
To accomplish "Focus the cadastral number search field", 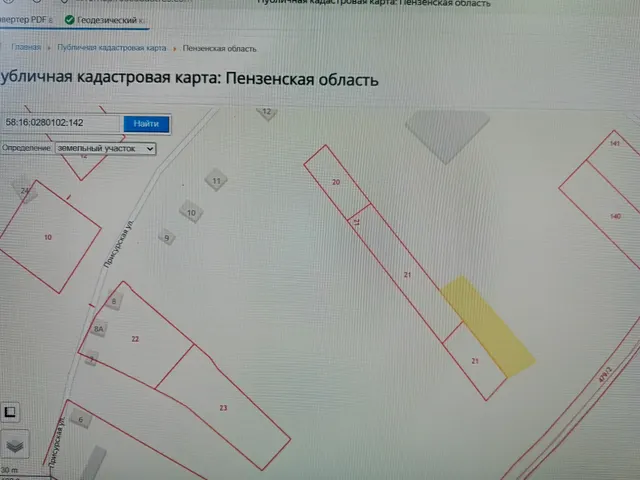I will coord(62,123).
